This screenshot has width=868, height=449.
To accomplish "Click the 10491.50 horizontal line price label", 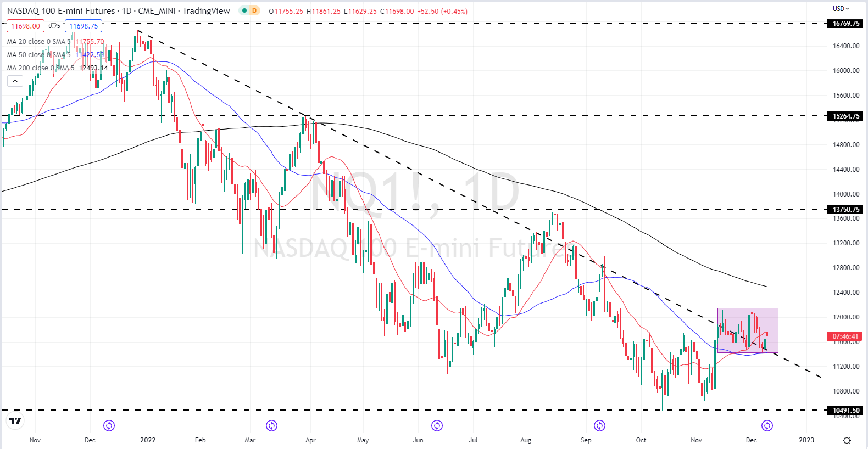I will coord(846,411).
